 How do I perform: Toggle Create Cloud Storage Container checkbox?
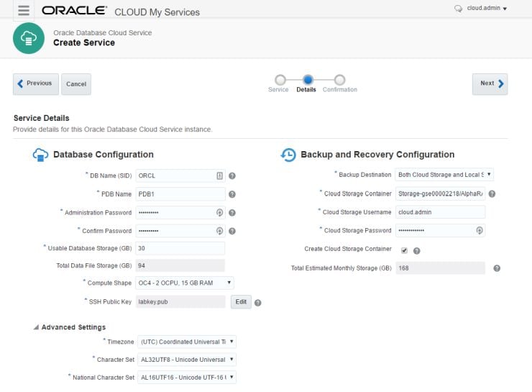404,250
